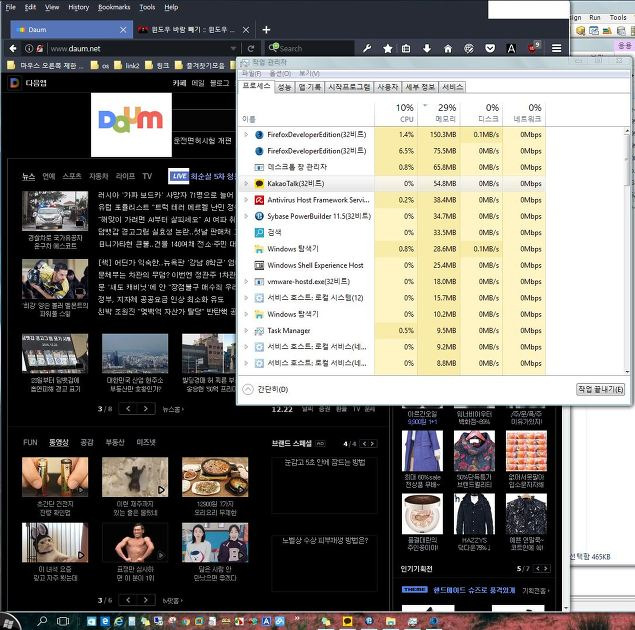
Task: Click the www.daum.net address field
Action: pyautogui.click(x=138, y=49)
